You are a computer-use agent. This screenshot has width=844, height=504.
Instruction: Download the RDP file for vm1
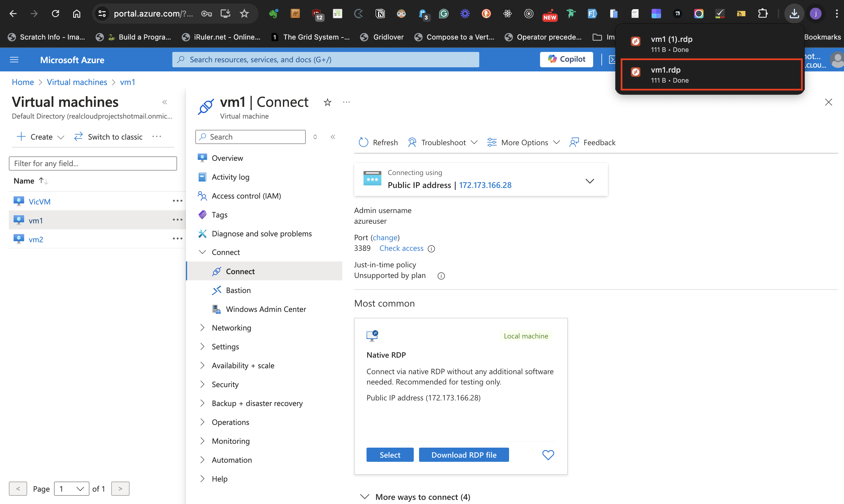[x=464, y=454]
